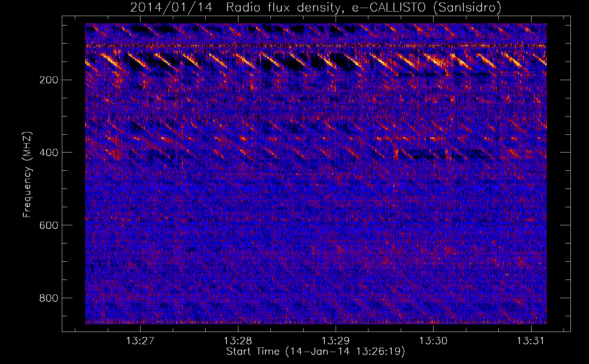Click the 13:31 time tick label
The width and height of the screenshot is (589, 364).
coord(531,341)
